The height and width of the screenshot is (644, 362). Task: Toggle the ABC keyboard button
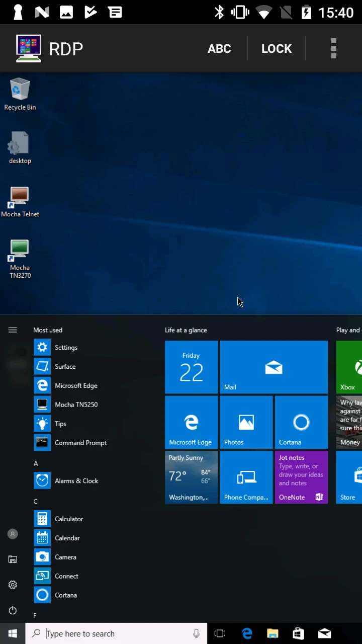click(219, 49)
